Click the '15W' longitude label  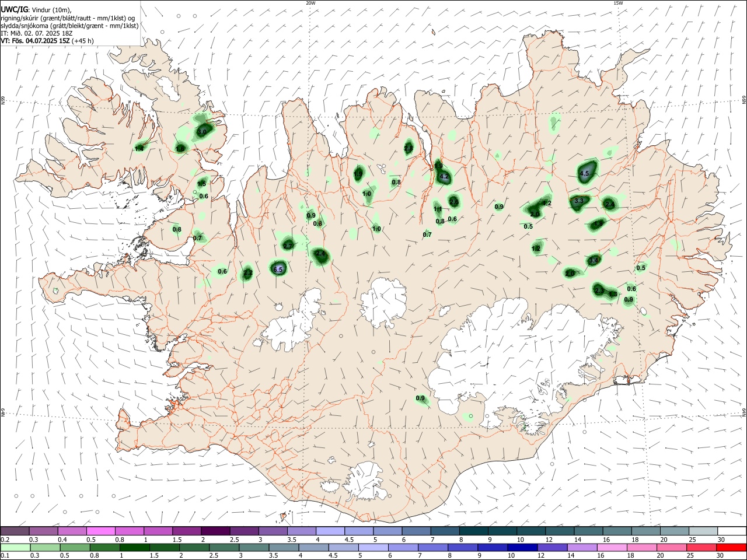coord(618,3)
